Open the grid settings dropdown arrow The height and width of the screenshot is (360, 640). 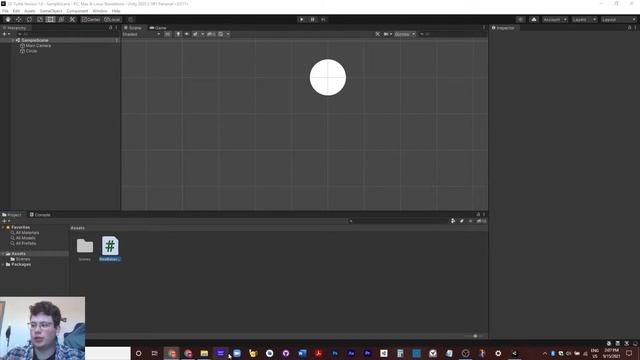pyautogui.click(x=228, y=34)
